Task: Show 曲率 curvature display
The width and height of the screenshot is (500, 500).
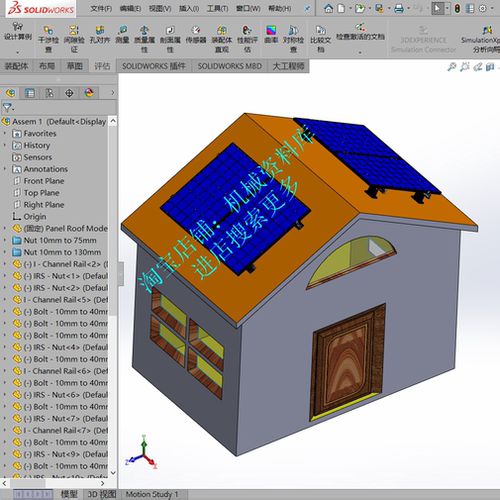Action: pos(271,35)
